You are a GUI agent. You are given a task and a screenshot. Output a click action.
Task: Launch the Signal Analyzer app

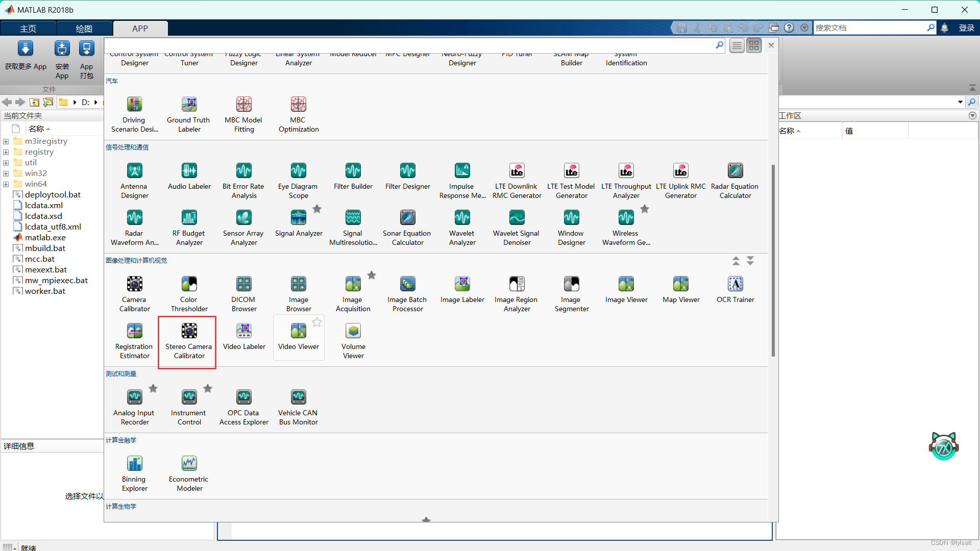tap(299, 223)
